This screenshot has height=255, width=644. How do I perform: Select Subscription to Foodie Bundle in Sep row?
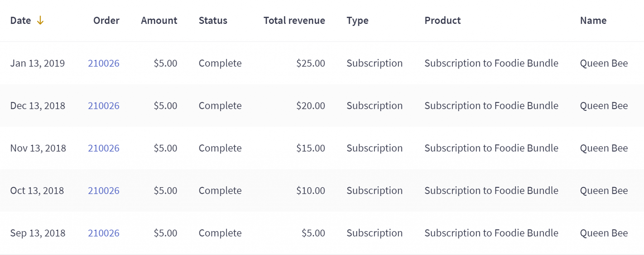click(491, 233)
